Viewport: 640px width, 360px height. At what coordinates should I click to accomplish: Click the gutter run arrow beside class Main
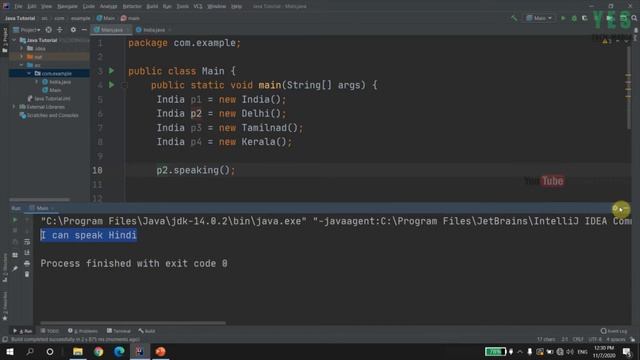111,71
